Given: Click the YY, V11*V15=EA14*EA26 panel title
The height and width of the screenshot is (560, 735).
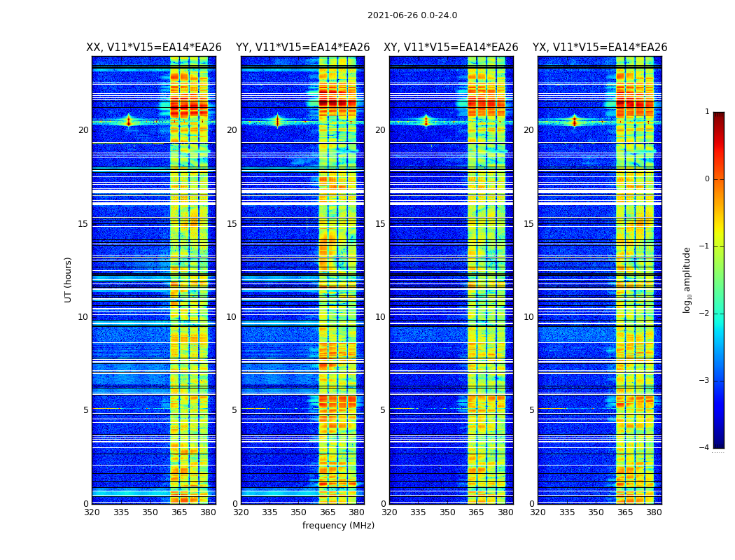Looking at the screenshot, I should (303, 48).
